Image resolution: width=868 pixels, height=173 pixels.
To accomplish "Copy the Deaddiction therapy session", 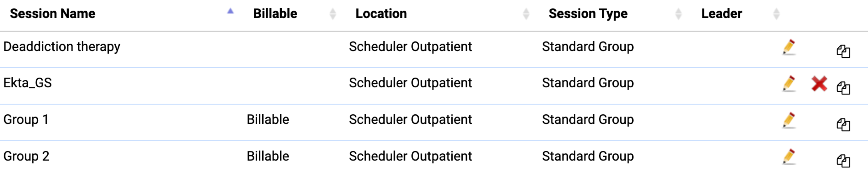I will [843, 51].
